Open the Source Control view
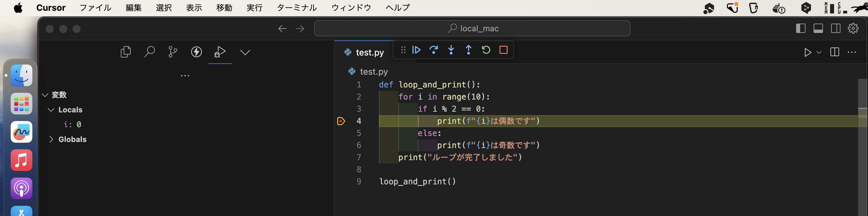This screenshot has height=216, width=868. tap(173, 52)
